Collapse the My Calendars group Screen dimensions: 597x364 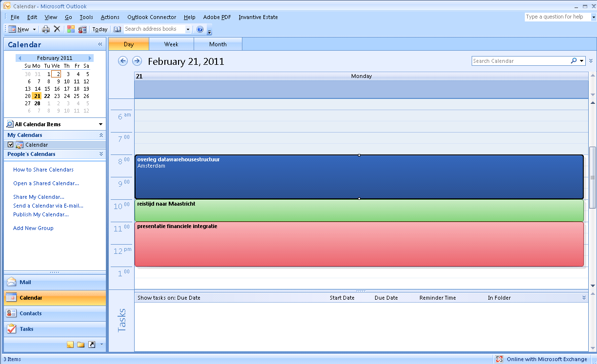101,135
